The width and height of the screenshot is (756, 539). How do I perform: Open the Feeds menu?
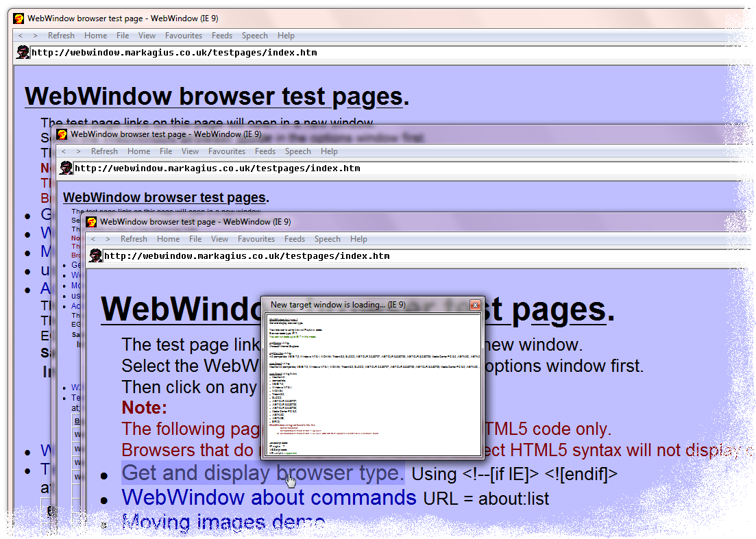click(295, 238)
